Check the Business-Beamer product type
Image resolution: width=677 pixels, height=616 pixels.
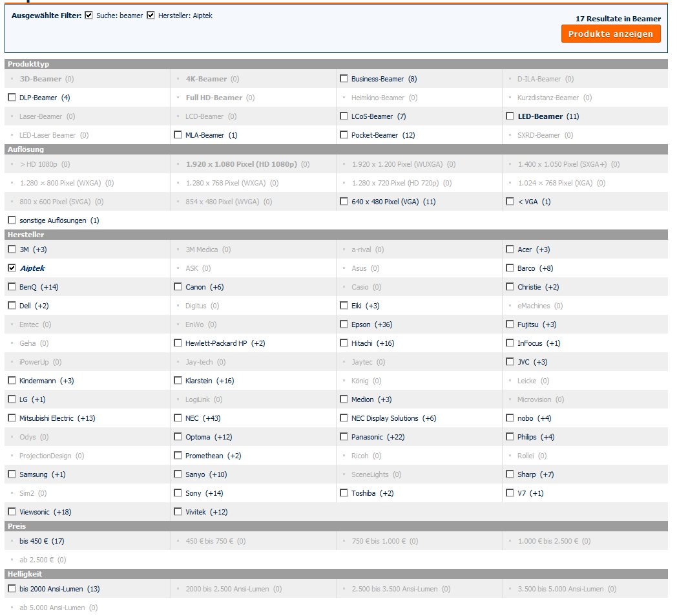click(x=344, y=79)
